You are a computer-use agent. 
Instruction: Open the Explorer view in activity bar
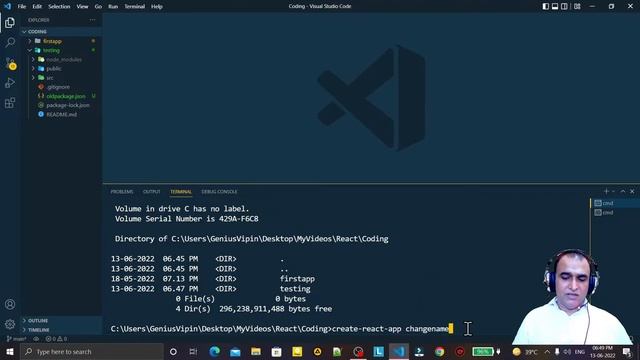(x=10, y=23)
